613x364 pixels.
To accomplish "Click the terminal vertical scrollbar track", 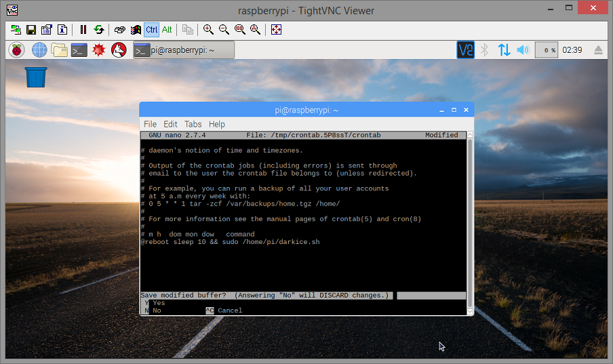I will (470, 223).
